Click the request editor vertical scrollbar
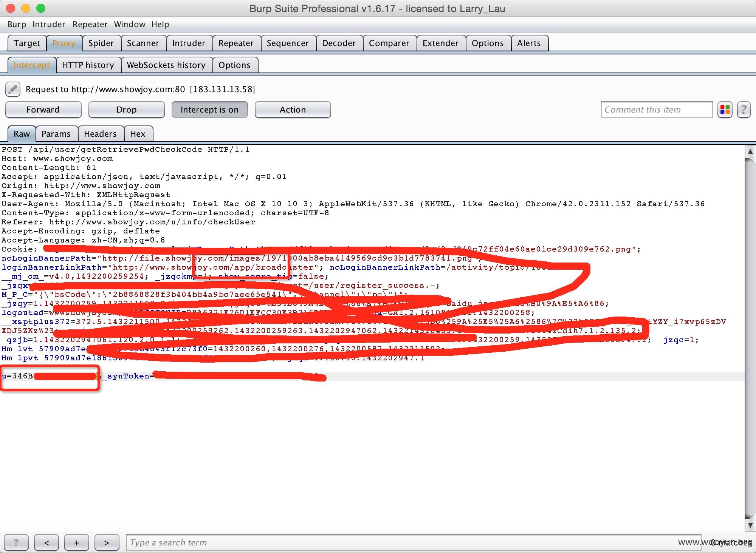 click(x=750, y=338)
